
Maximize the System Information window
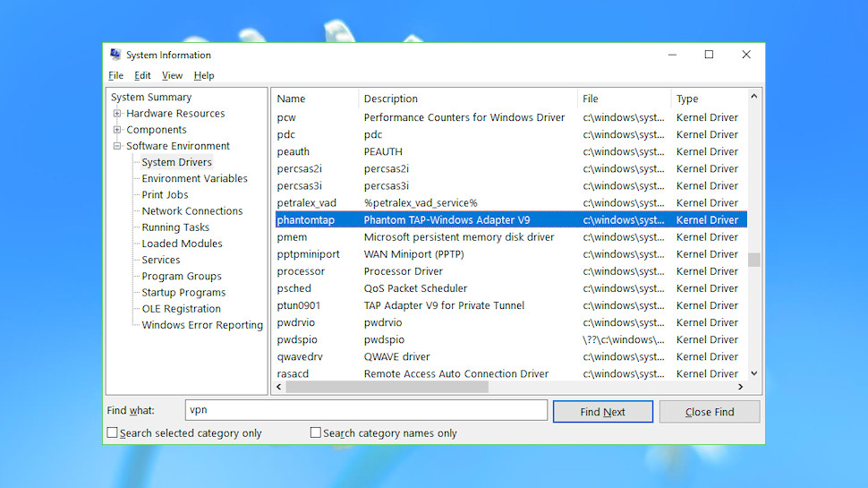[x=709, y=55]
